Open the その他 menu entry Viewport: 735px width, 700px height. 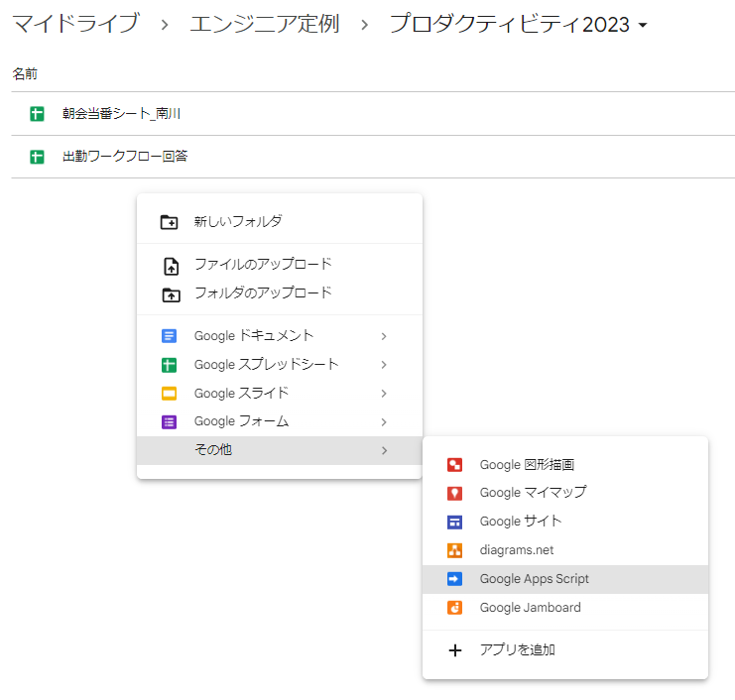280,450
